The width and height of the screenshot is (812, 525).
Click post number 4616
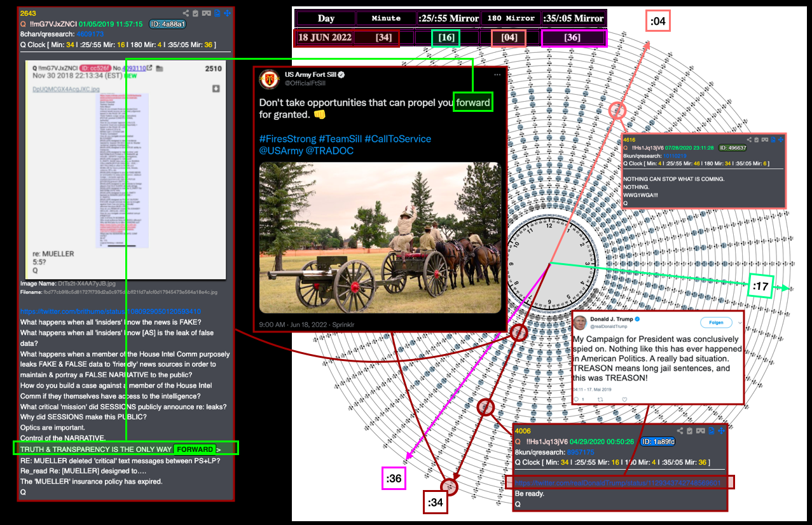[630, 140]
